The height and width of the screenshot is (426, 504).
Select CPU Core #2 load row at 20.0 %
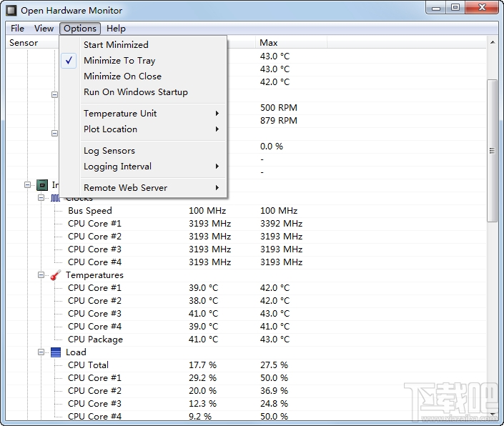click(246, 391)
